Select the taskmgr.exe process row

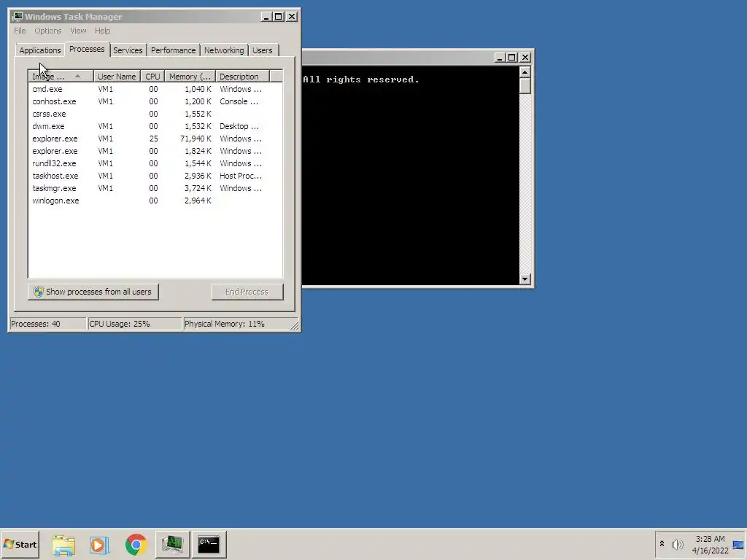(x=155, y=188)
